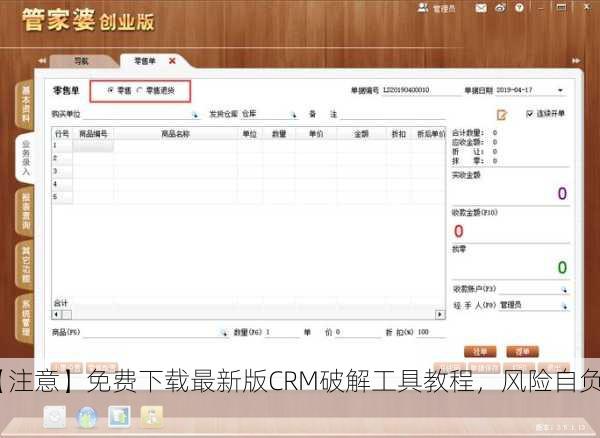
Task: Open the 基本资料 side tab
Action: pos(26,104)
